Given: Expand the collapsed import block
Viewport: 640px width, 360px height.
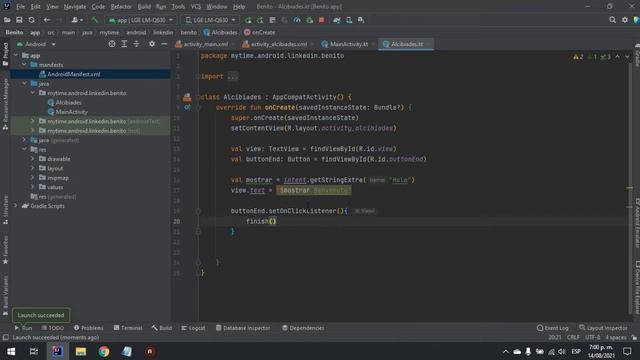Looking at the screenshot, I should (233, 76).
